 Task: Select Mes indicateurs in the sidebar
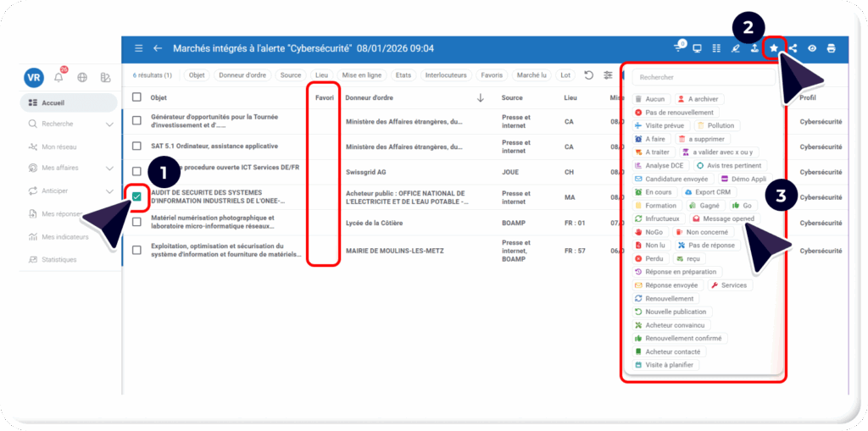tap(64, 237)
